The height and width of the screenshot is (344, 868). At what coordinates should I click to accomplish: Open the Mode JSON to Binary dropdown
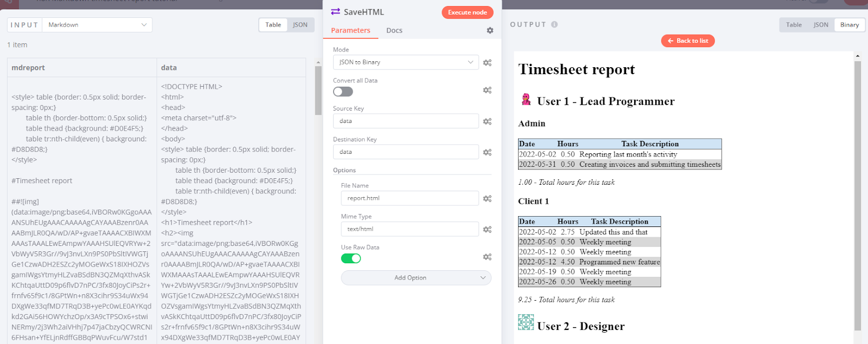pyautogui.click(x=406, y=62)
